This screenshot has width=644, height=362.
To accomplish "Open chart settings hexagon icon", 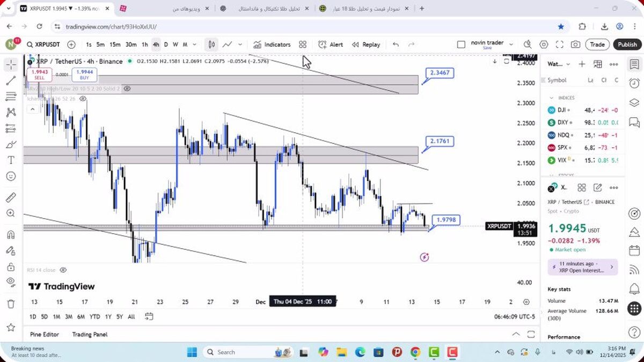I will (544, 45).
